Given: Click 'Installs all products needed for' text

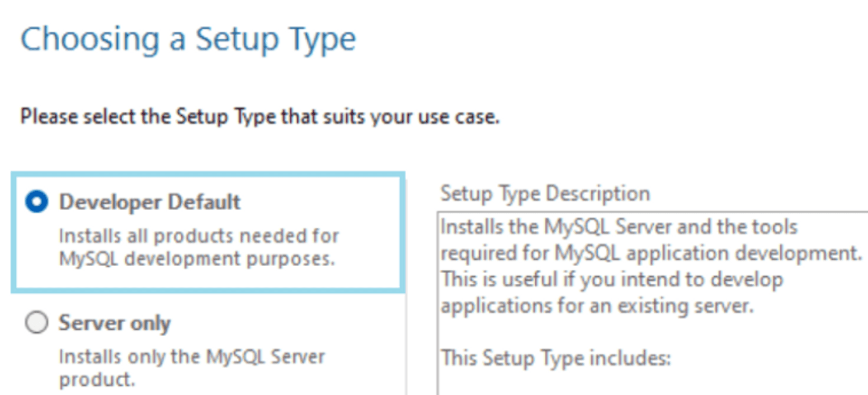Looking at the screenshot, I should click(199, 236).
